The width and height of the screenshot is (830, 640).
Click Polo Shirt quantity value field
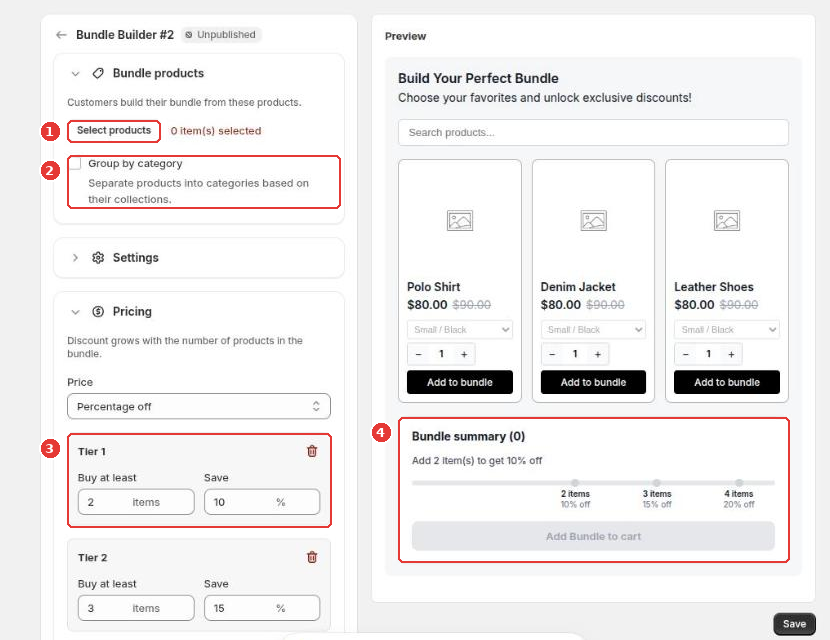pos(441,354)
